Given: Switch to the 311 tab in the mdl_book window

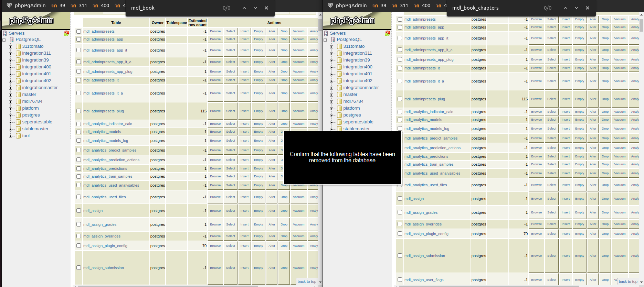Looking at the screenshot, I should pos(79,5).
